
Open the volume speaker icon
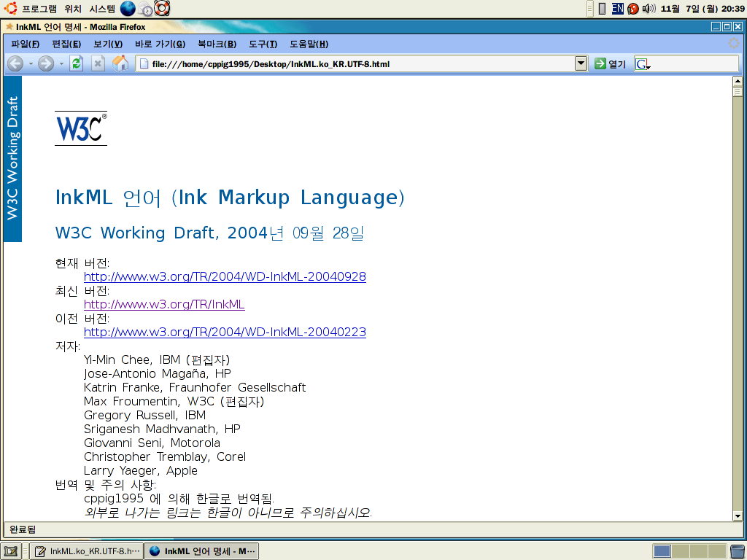click(649, 9)
